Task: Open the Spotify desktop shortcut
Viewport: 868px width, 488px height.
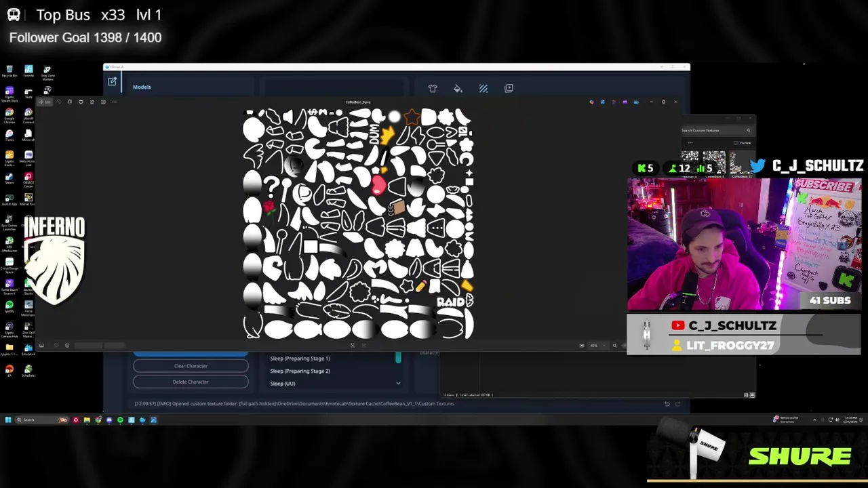Action: tap(9, 307)
